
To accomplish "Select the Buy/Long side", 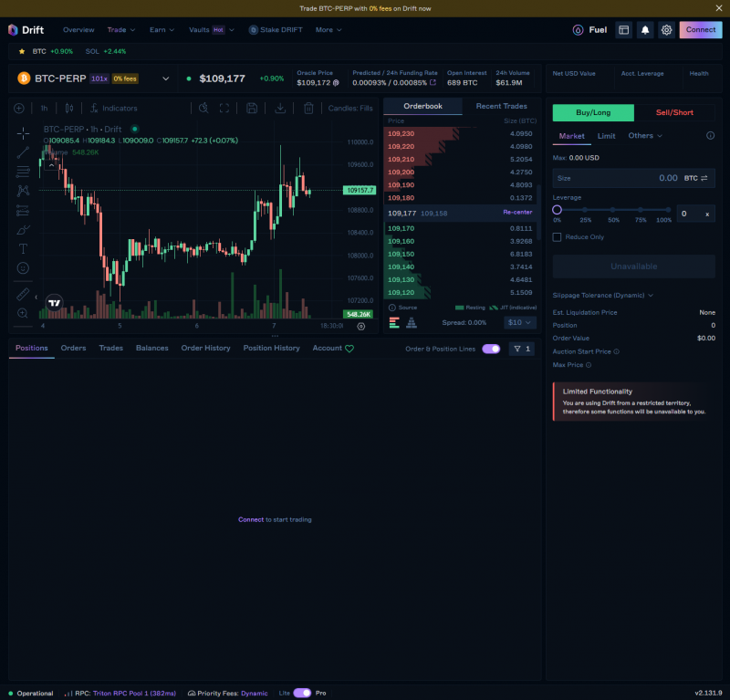I will click(593, 112).
